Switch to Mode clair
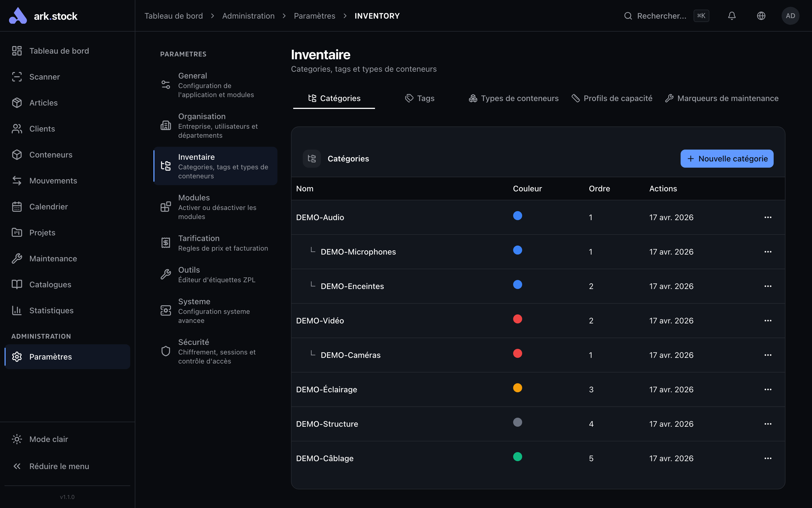The height and width of the screenshot is (508, 812). 67,439
